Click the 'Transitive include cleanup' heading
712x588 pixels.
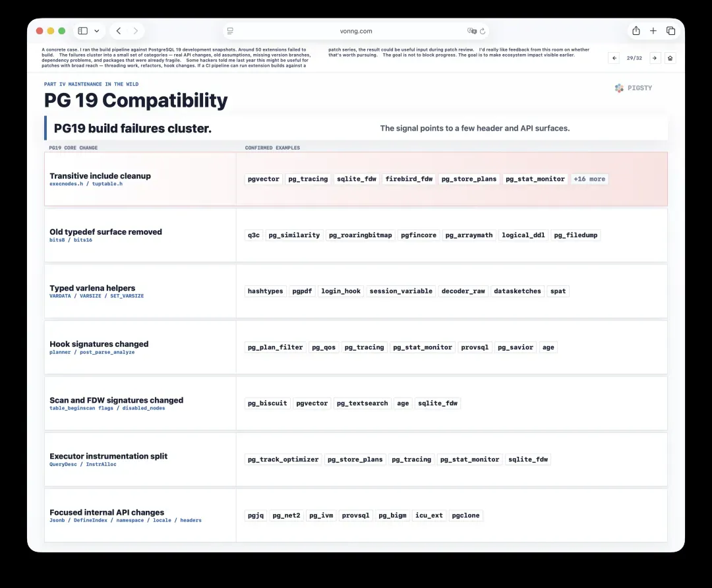[x=100, y=176]
